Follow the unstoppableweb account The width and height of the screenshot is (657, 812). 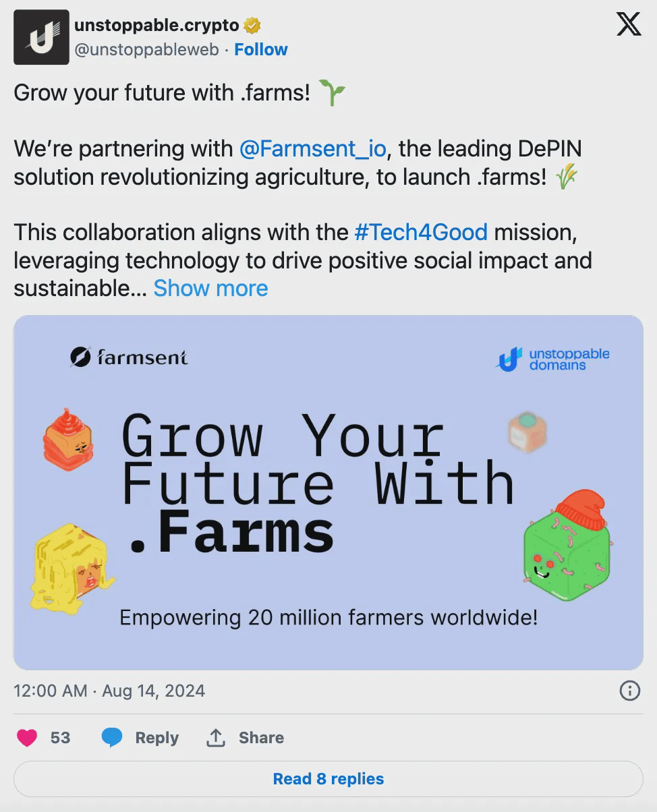pyautogui.click(x=260, y=50)
